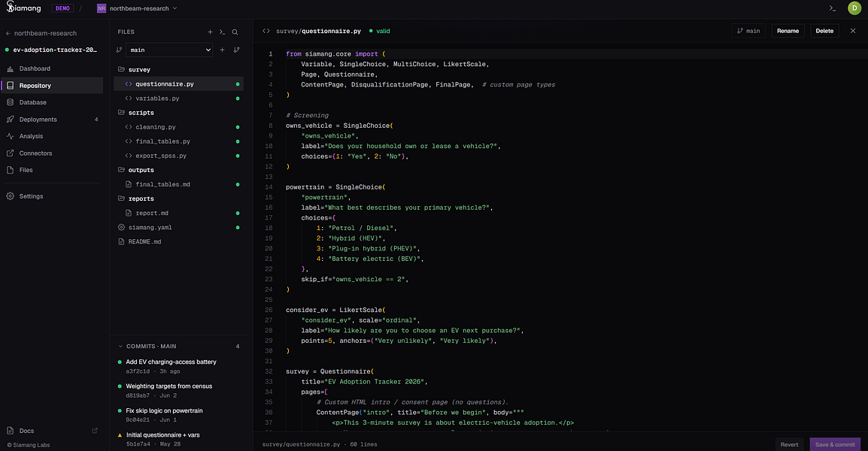The width and height of the screenshot is (868, 451).
Task: Go back using northbeam-research arrow
Action: 8,33
